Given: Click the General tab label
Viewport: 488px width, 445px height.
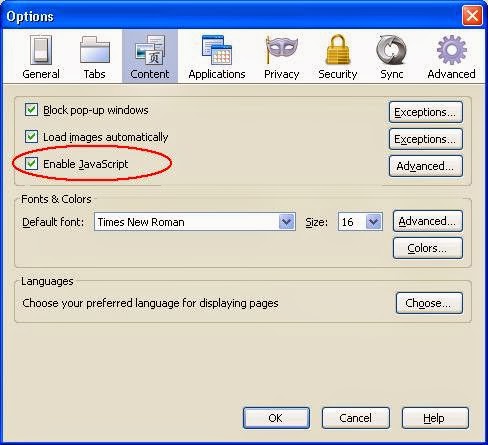Looking at the screenshot, I should pyautogui.click(x=41, y=74).
